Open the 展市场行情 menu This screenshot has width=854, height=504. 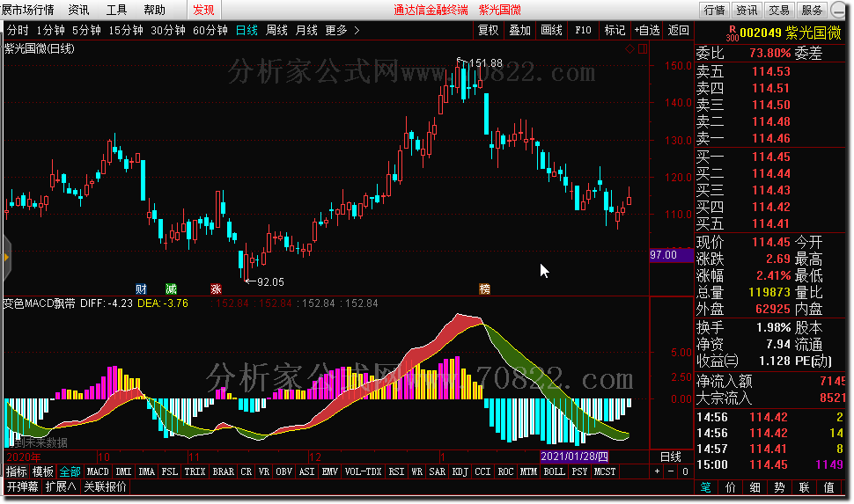point(28,10)
